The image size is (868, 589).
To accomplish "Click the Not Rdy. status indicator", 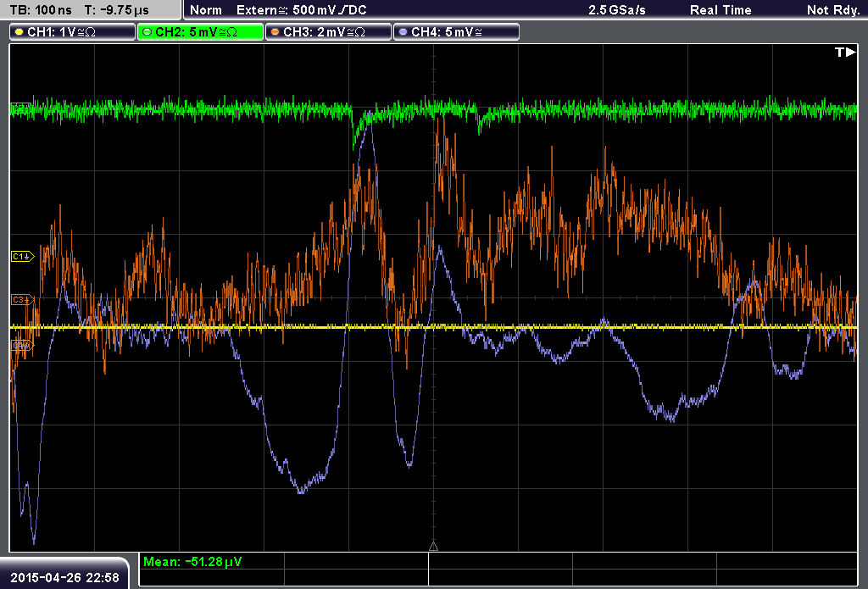I will pos(833,10).
